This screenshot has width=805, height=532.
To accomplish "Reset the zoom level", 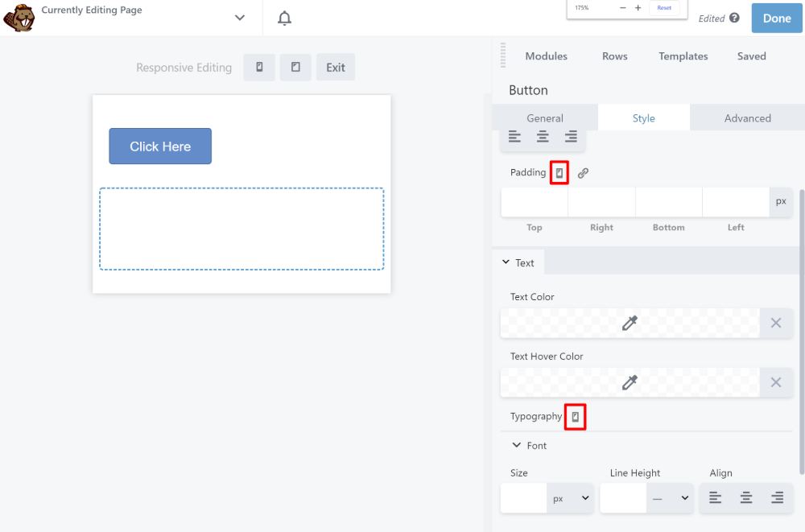I will point(664,8).
